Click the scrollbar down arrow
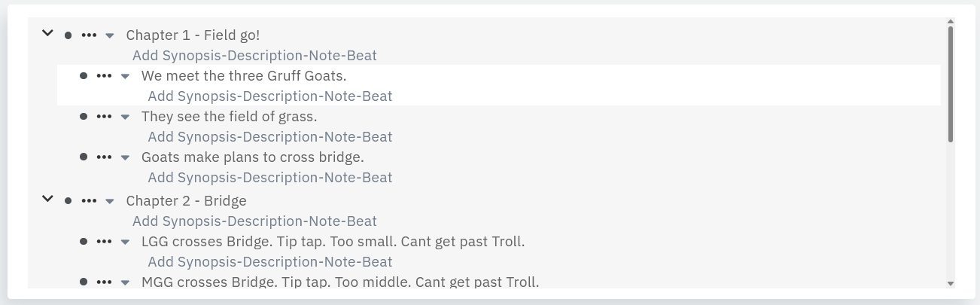Image resolution: width=980 pixels, height=305 pixels. click(x=950, y=283)
